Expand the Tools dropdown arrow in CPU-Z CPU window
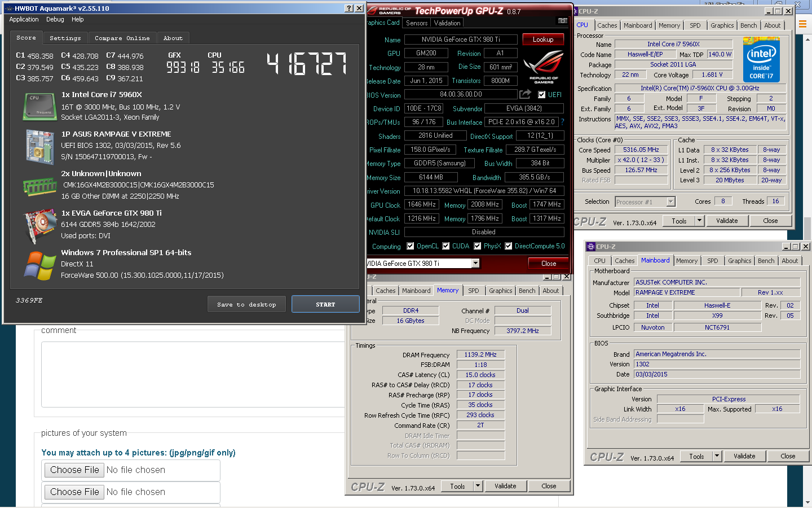Viewport: 812px width, 508px height. click(x=700, y=221)
